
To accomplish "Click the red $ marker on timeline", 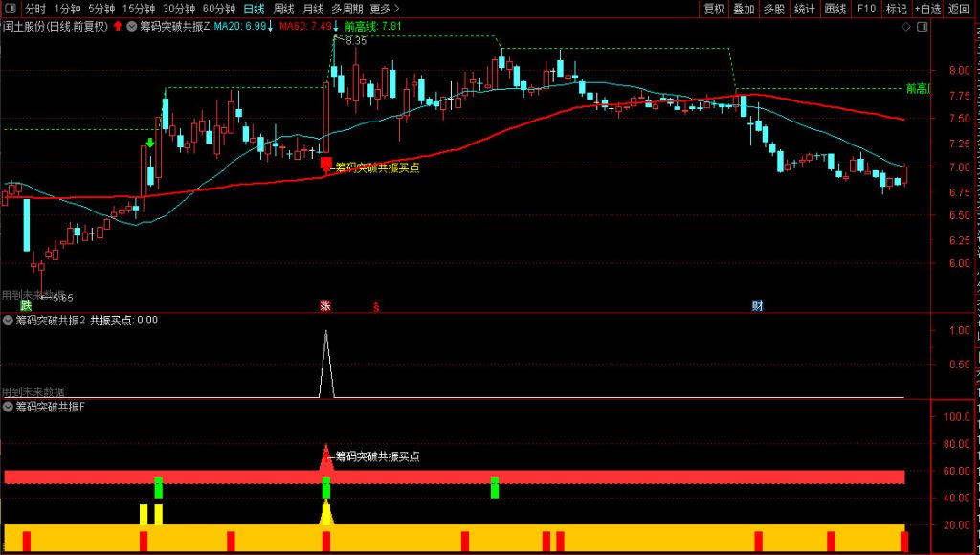I will pos(376,307).
